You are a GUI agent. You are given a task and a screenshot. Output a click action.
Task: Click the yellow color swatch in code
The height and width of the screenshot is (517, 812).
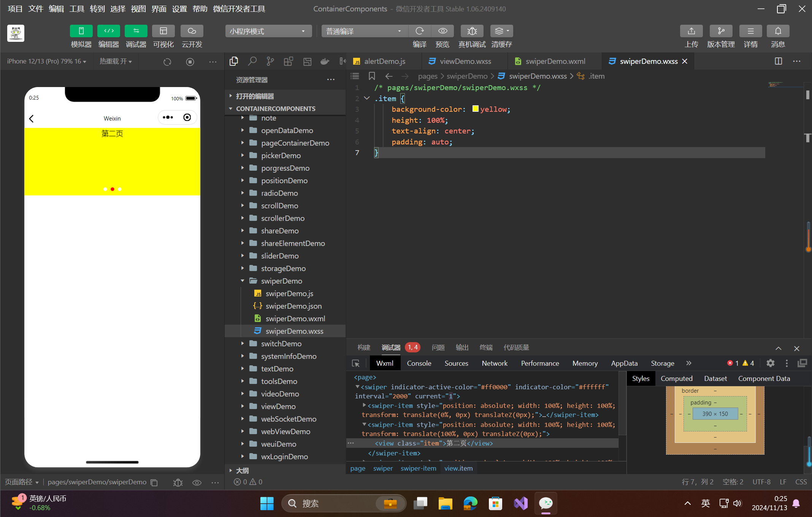(475, 109)
